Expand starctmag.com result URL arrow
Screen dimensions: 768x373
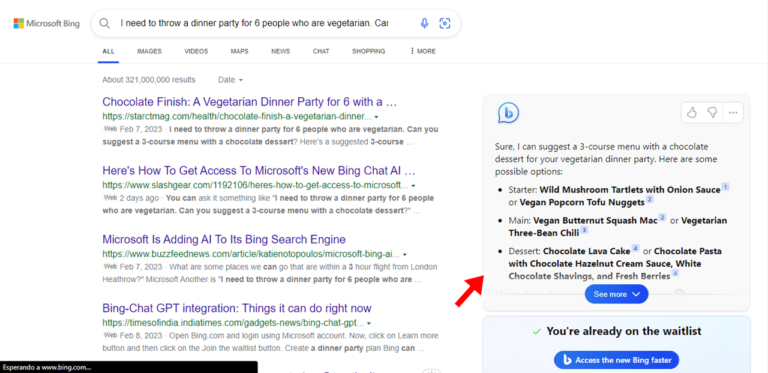pyautogui.click(x=375, y=117)
